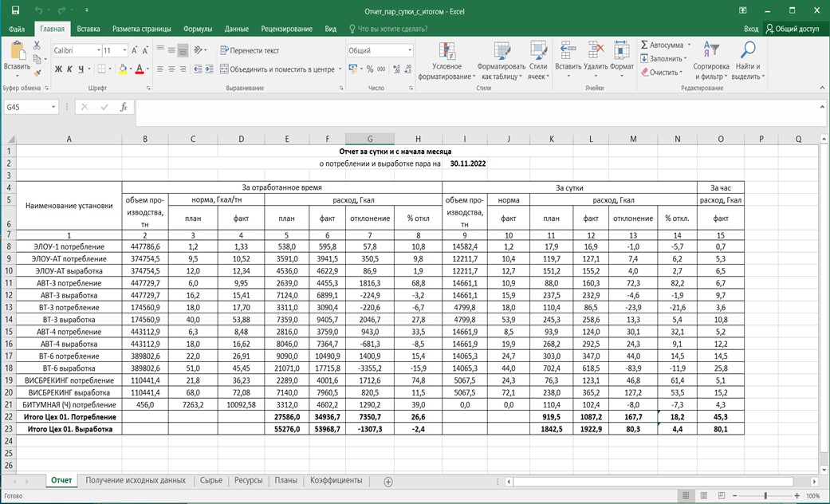Open the Сырье sheet tab

(x=211, y=481)
